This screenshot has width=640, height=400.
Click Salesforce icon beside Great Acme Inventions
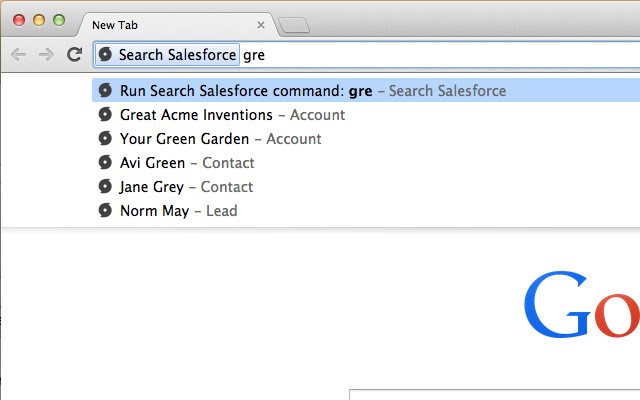click(105, 115)
